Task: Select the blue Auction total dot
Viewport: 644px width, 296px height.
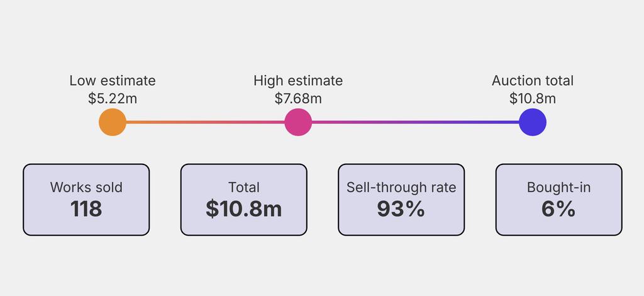Action: (533, 122)
